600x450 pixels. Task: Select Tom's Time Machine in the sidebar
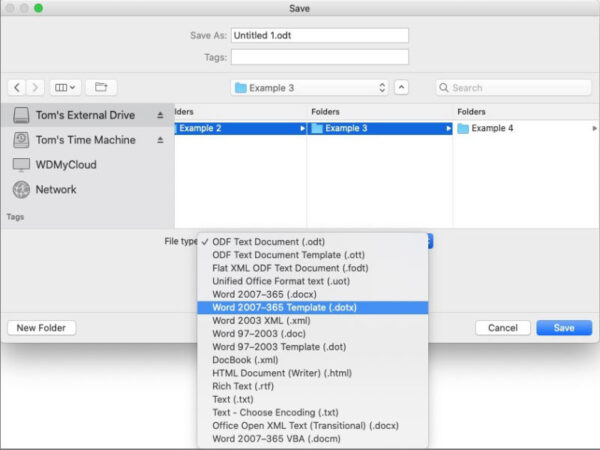(87, 140)
